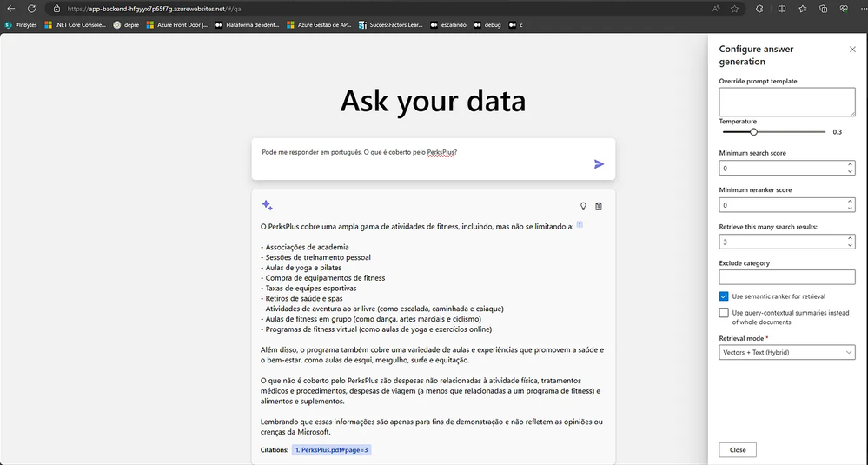Image resolution: width=868 pixels, height=465 pixels.
Task: Click the browser address bar URL
Action: coord(154,9)
